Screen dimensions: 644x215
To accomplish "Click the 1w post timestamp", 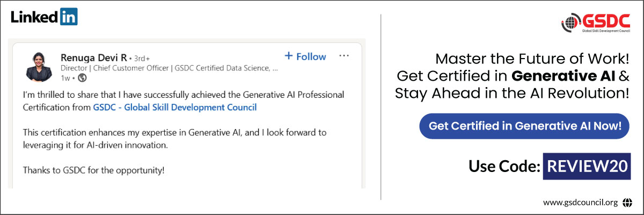I will [x=65, y=78].
